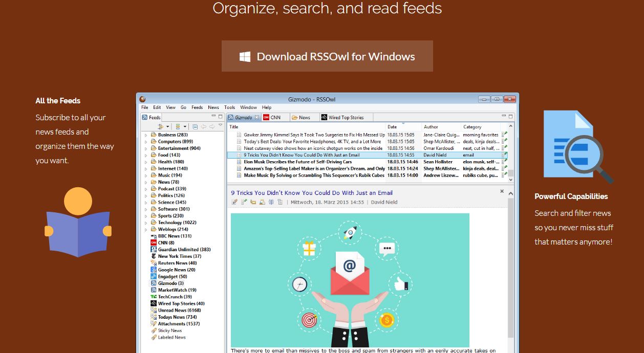This screenshot has width=644, height=353.
Task: Select the Google News feed icon
Action: (x=154, y=270)
